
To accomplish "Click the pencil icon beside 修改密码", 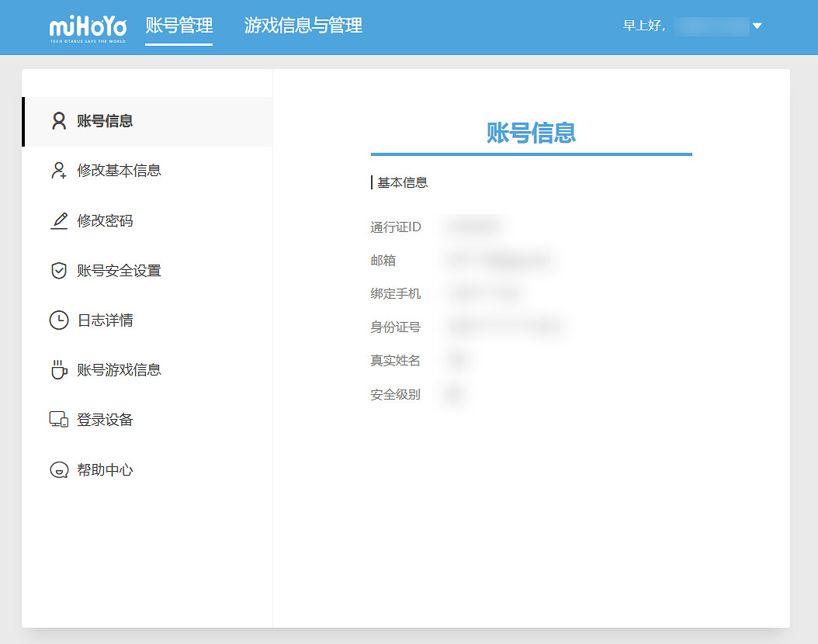I will tap(59, 221).
